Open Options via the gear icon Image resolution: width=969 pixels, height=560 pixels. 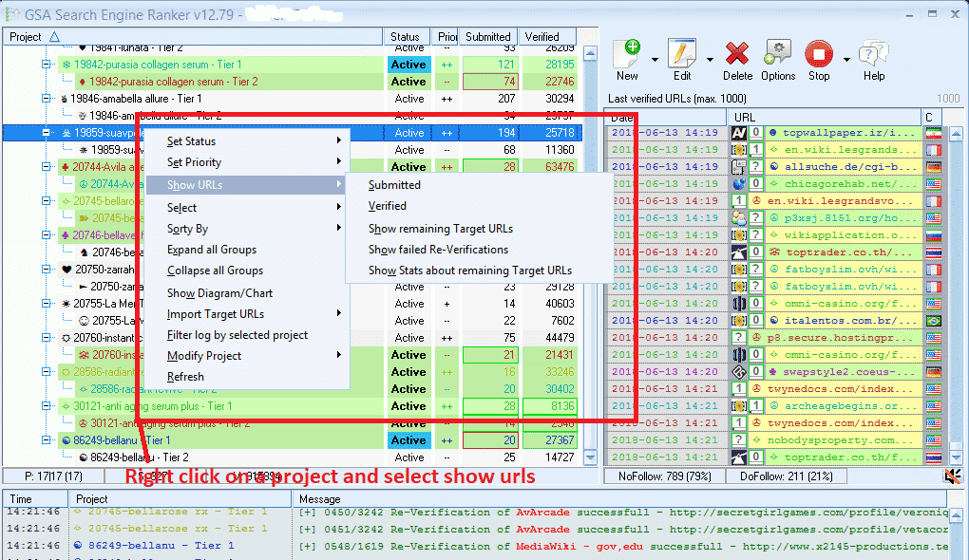(x=777, y=54)
